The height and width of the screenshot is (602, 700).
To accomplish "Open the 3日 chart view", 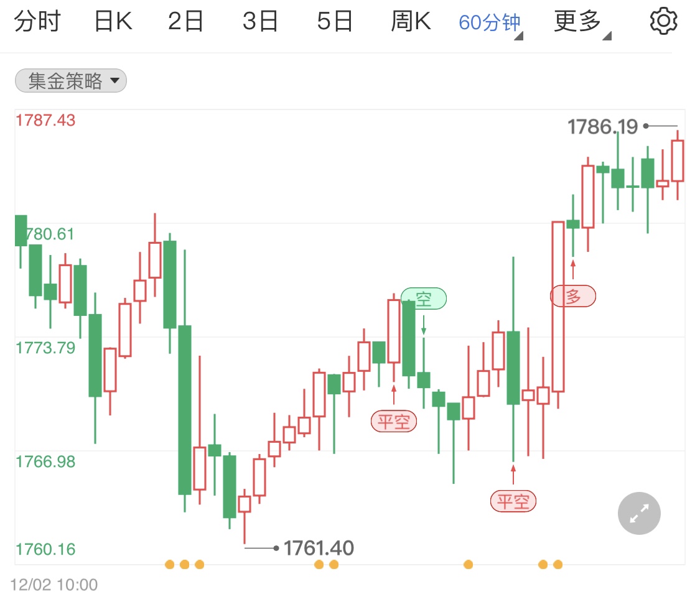I will pos(260,19).
